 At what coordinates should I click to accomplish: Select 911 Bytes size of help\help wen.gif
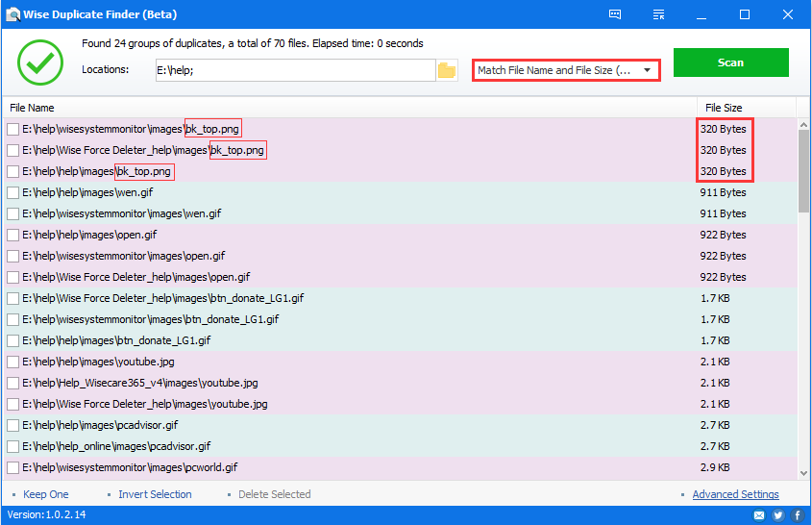723,193
